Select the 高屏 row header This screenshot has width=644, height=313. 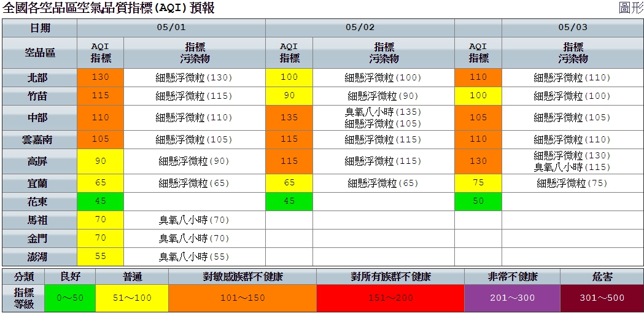click(40, 161)
